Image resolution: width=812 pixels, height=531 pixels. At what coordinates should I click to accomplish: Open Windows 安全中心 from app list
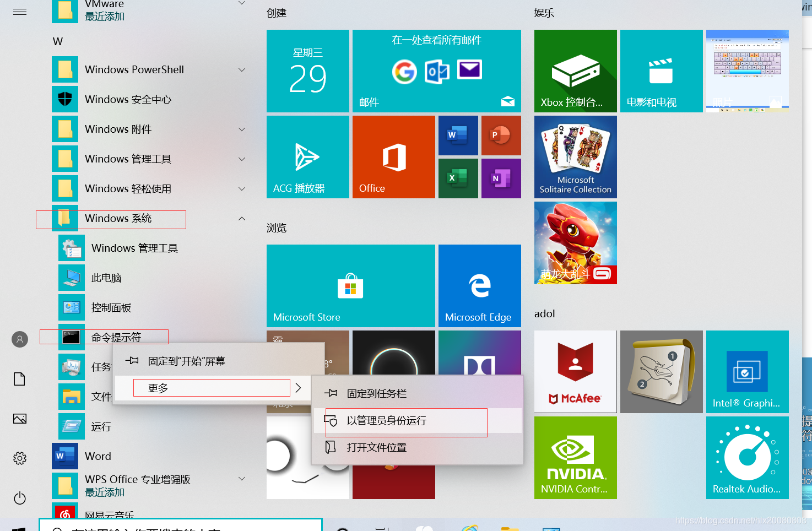(x=150, y=100)
